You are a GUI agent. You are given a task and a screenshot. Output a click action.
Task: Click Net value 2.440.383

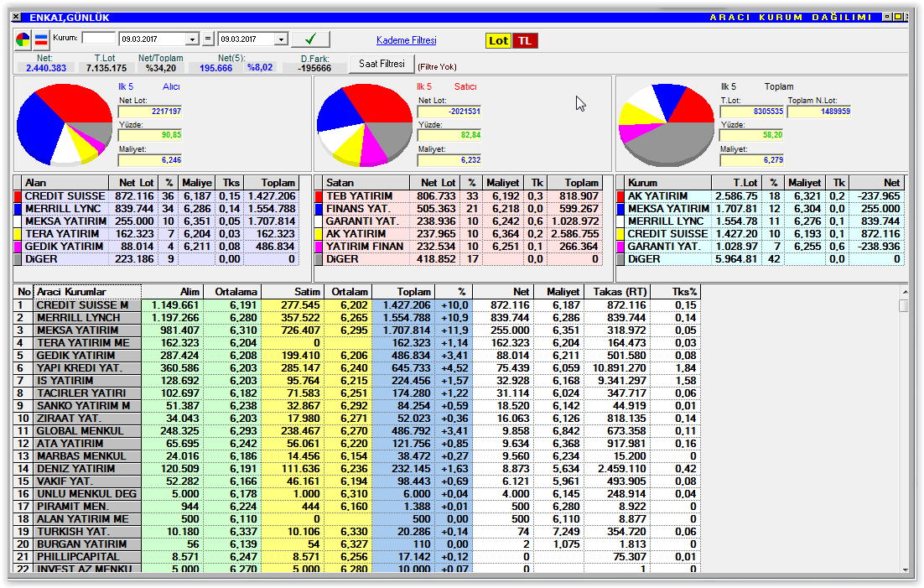pyautogui.click(x=46, y=69)
